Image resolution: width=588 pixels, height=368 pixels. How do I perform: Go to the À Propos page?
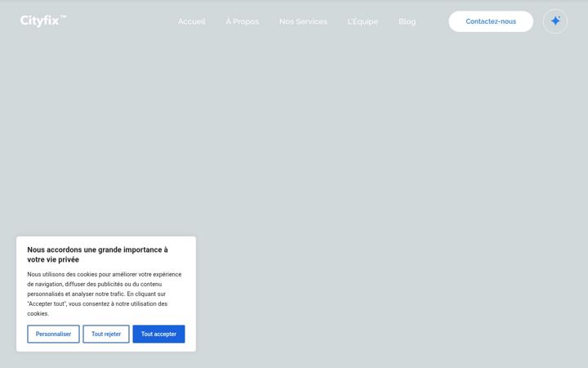click(x=243, y=22)
